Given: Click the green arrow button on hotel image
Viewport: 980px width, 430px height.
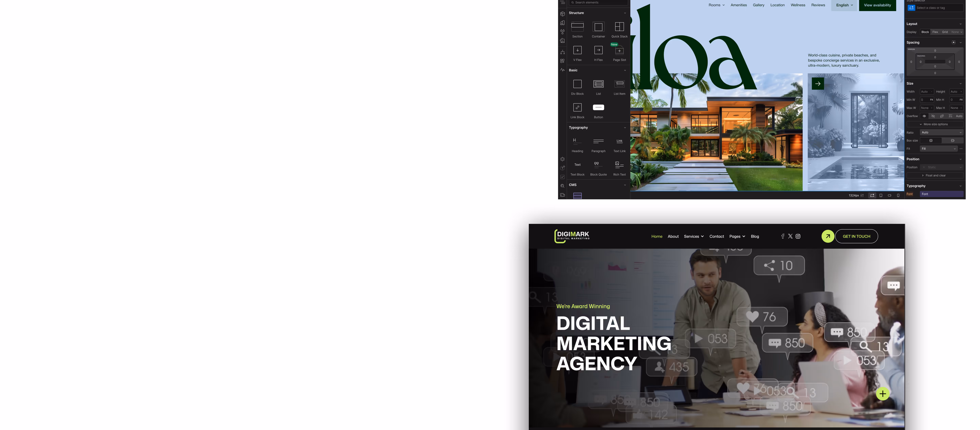Looking at the screenshot, I should click(818, 84).
